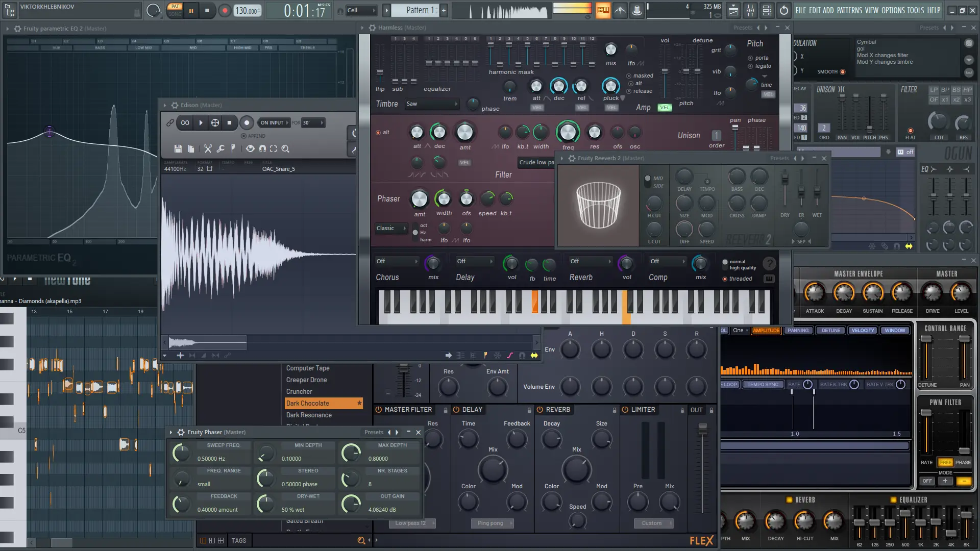The height and width of the screenshot is (551, 980).
Task: Click the zoom magnifier icon in Edison
Action: [285, 149]
